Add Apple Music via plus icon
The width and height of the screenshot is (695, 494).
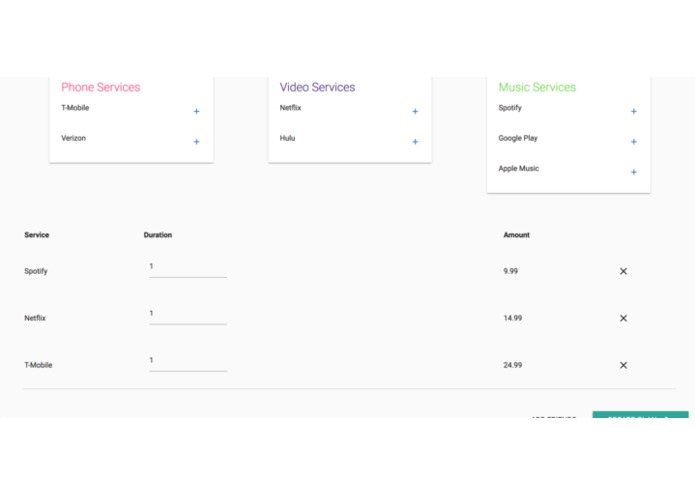pos(633,172)
